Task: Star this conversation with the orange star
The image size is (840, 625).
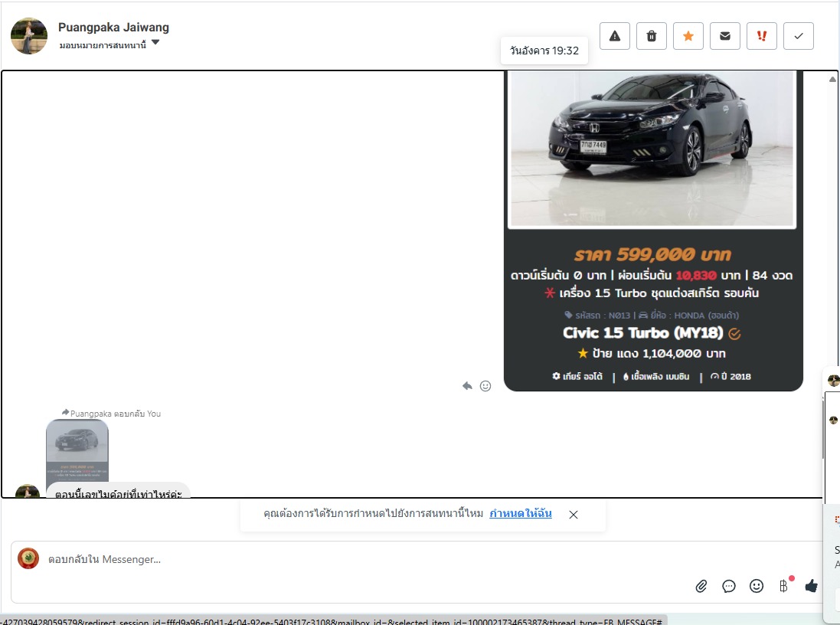Action: point(688,36)
